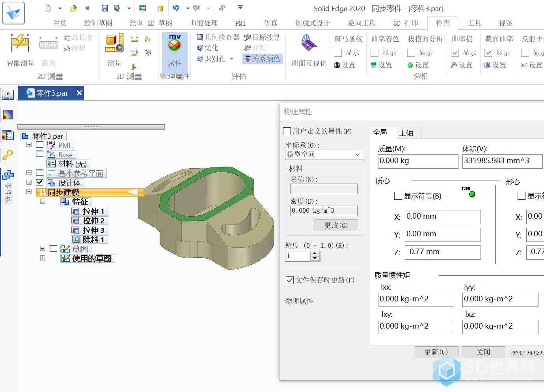
Task: Click the 质量(M) value field
Action: click(x=418, y=161)
